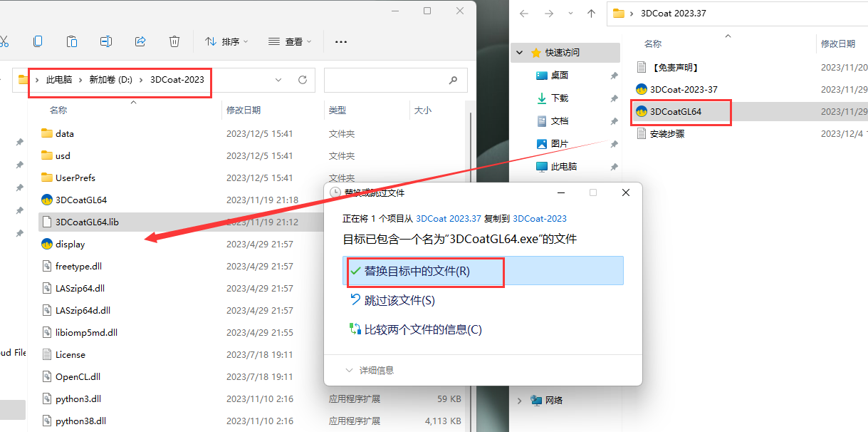868x432 pixels.
Task: Expand the 网络 tree node
Action: [x=520, y=401]
